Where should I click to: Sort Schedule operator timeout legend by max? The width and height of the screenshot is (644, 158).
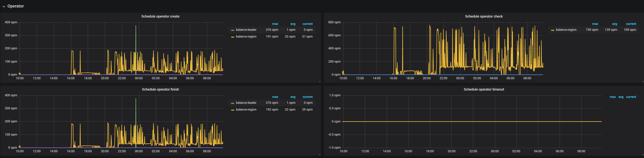[612, 97]
